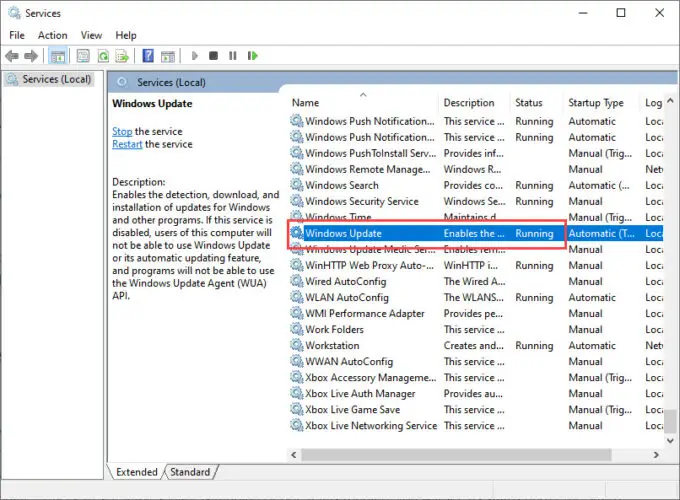Click gear icon of Work Folders row
The width and height of the screenshot is (680, 500).
click(x=297, y=330)
